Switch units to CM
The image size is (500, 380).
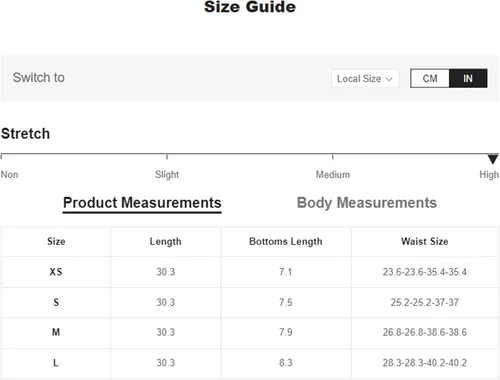[430, 78]
